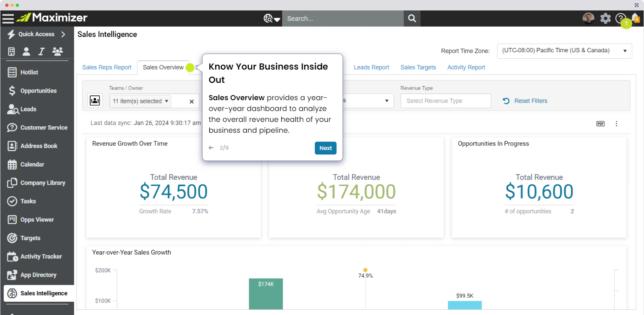Click the Opportunities In Progress title
This screenshot has height=315, width=644.
pos(493,144)
